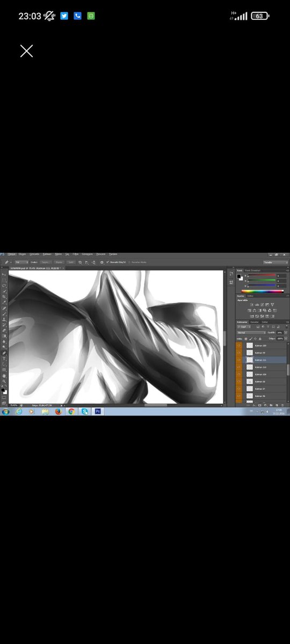The height and width of the screenshot is (644, 290).
Task: Select layer Katman 96 by name
Action: [x=259, y=396]
